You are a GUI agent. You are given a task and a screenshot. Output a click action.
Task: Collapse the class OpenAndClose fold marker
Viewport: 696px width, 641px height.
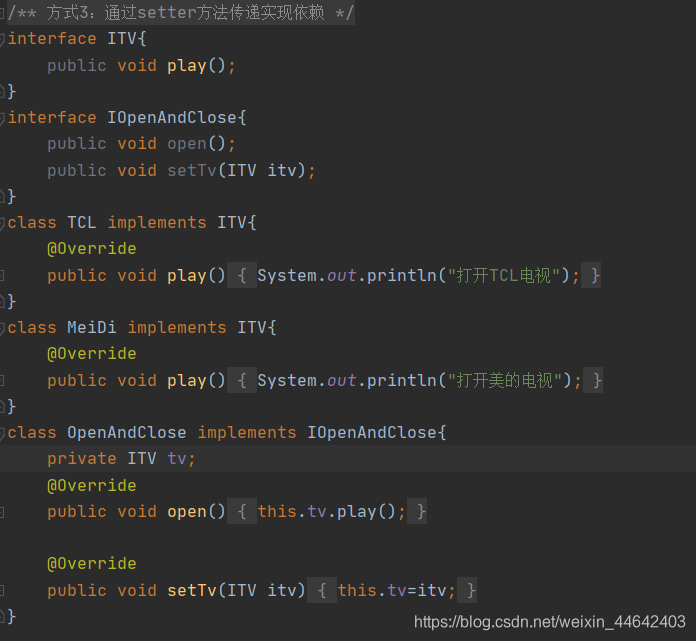click(x=2, y=433)
